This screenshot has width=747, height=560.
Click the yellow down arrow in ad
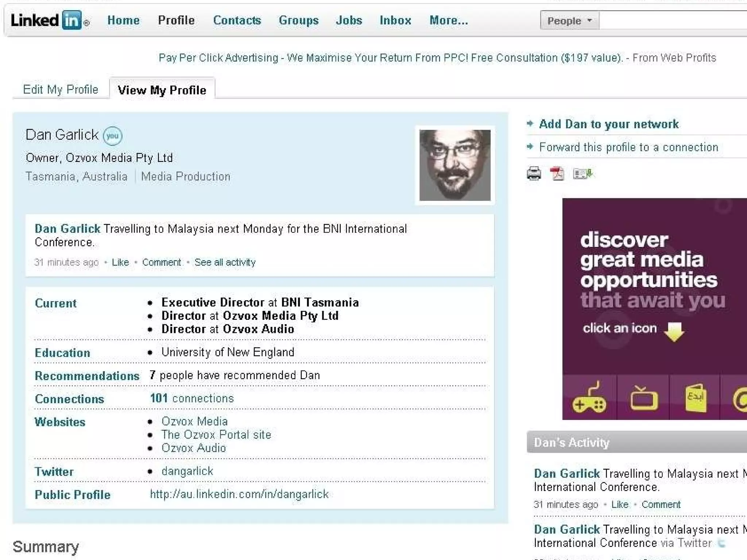pos(674,331)
